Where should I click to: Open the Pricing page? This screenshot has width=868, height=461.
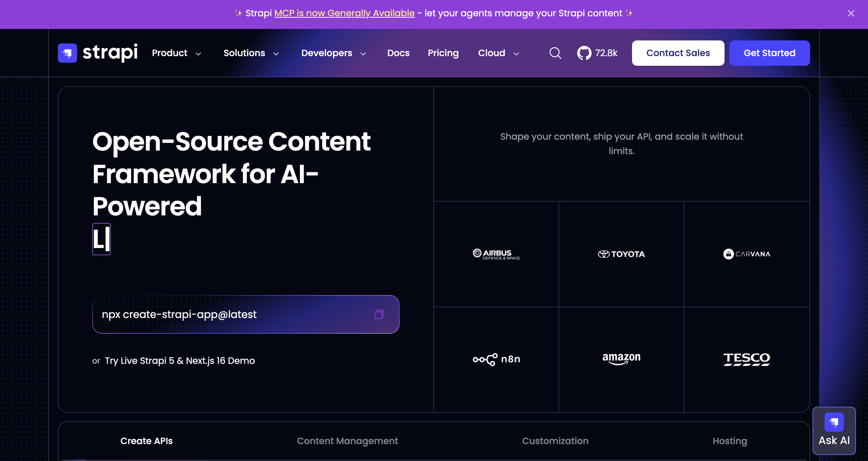click(443, 53)
